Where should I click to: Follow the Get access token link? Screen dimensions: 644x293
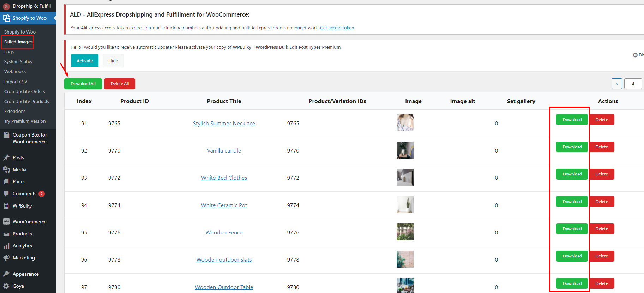tap(337, 28)
